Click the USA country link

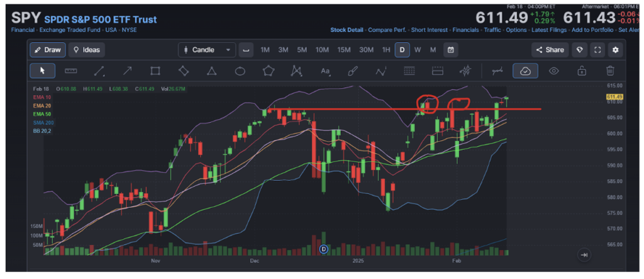(111, 30)
